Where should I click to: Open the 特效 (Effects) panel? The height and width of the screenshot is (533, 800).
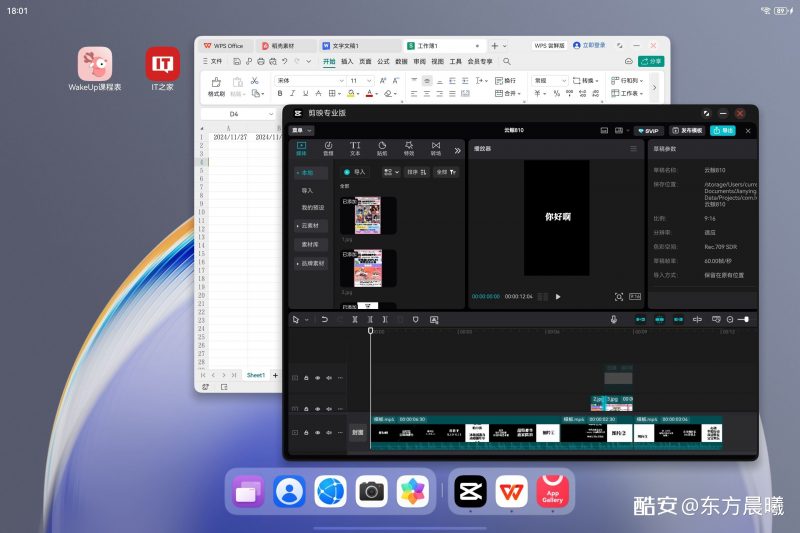tap(409, 148)
